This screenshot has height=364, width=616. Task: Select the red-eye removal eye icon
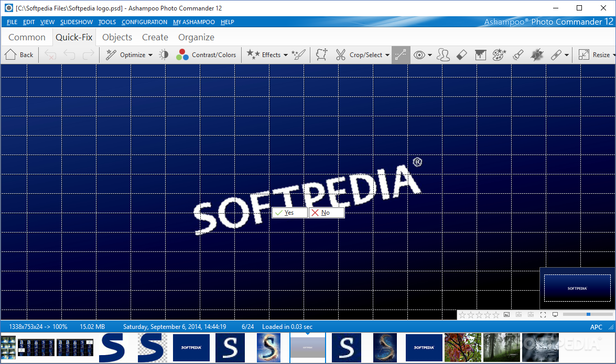click(x=419, y=55)
